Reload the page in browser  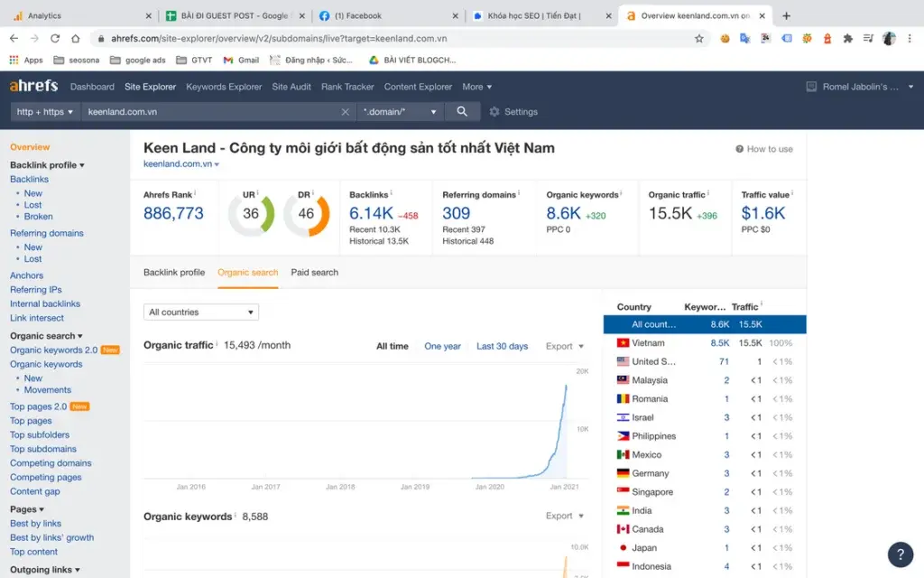tap(55, 39)
